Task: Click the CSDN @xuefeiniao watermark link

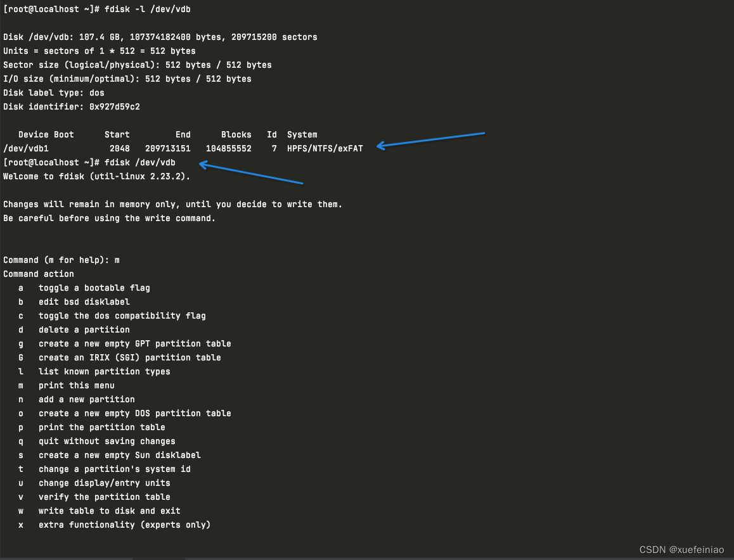Action: [x=679, y=549]
